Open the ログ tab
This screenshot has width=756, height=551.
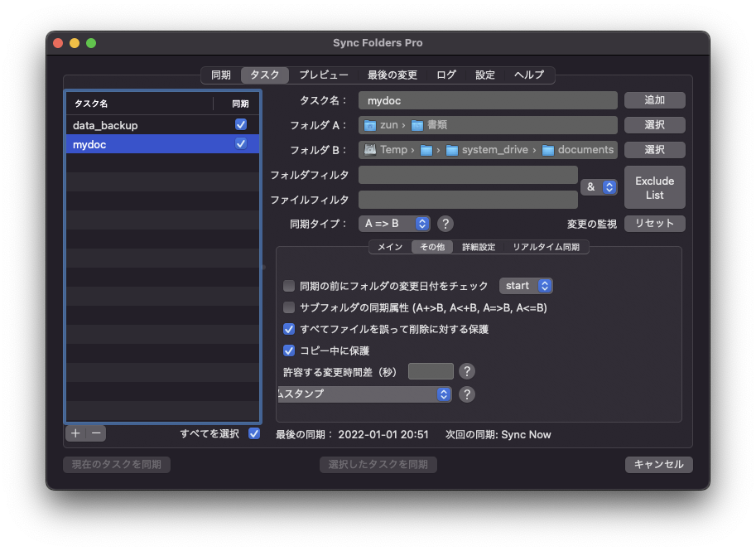coord(446,75)
